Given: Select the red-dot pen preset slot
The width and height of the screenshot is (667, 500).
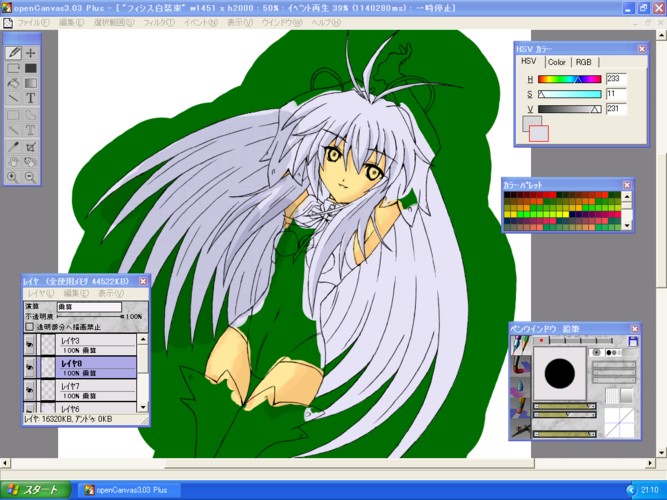Looking at the screenshot, I should pyautogui.click(x=541, y=340).
